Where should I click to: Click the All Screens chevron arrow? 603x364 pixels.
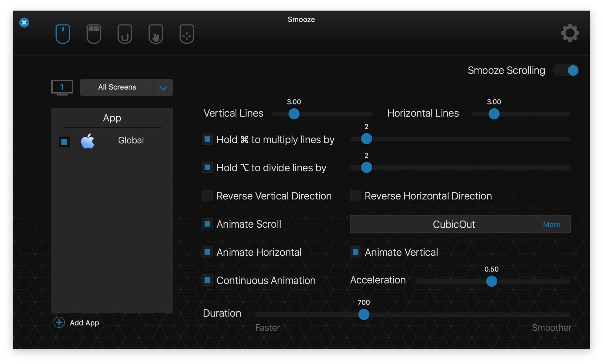coord(163,88)
